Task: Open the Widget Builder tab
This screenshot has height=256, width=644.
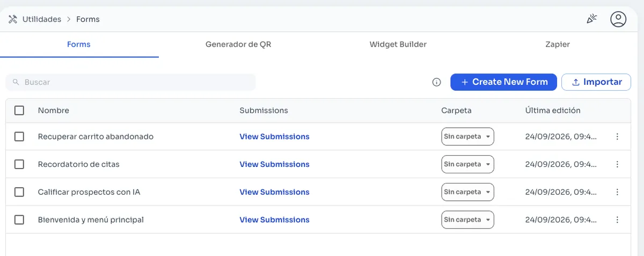Action: pyautogui.click(x=398, y=45)
